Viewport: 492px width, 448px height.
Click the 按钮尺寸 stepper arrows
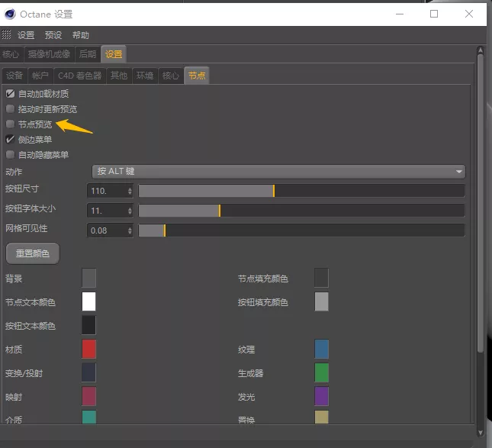click(x=130, y=191)
